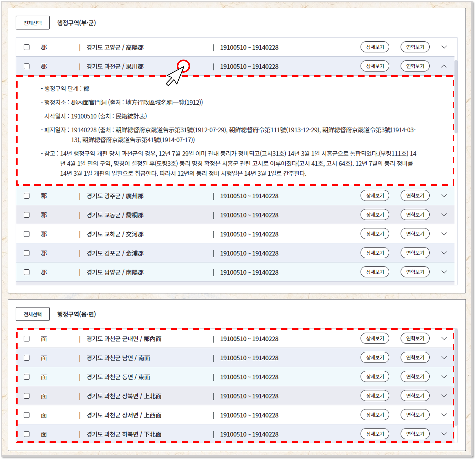This screenshot has height=460, width=476.
Task: Expand the 과천군 남면 row chevron
Action: click(x=444, y=358)
